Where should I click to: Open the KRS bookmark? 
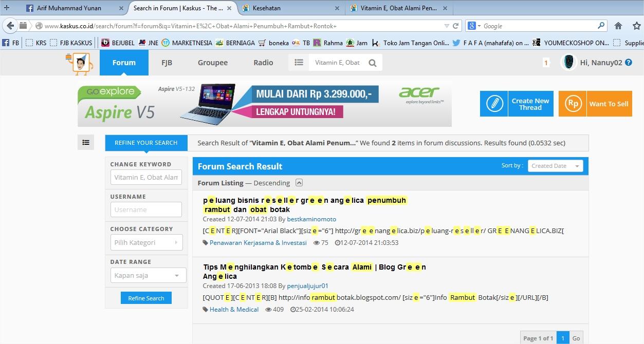[36, 43]
